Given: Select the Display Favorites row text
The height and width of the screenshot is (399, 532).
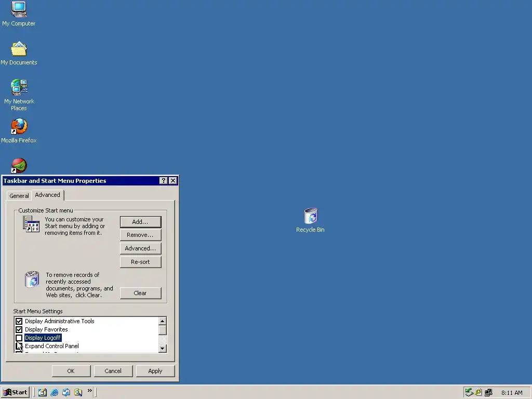Looking at the screenshot, I should [x=46, y=329].
